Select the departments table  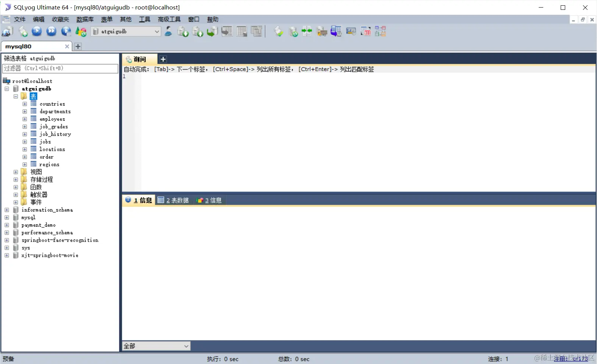coord(55,111)
